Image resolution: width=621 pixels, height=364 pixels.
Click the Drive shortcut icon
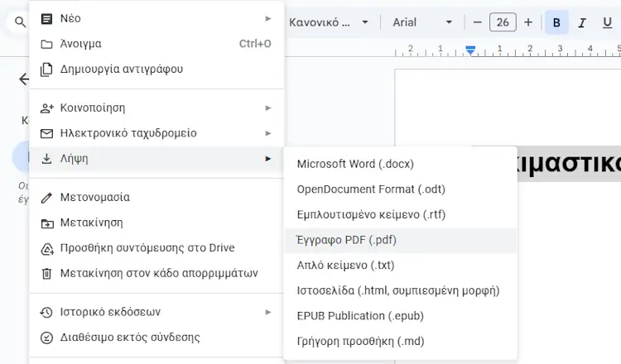click(x=46, y=248)
